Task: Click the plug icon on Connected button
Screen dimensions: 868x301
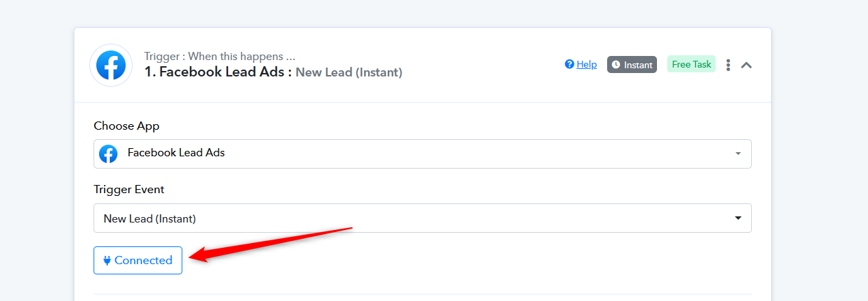Action: [x=107, y=260]
